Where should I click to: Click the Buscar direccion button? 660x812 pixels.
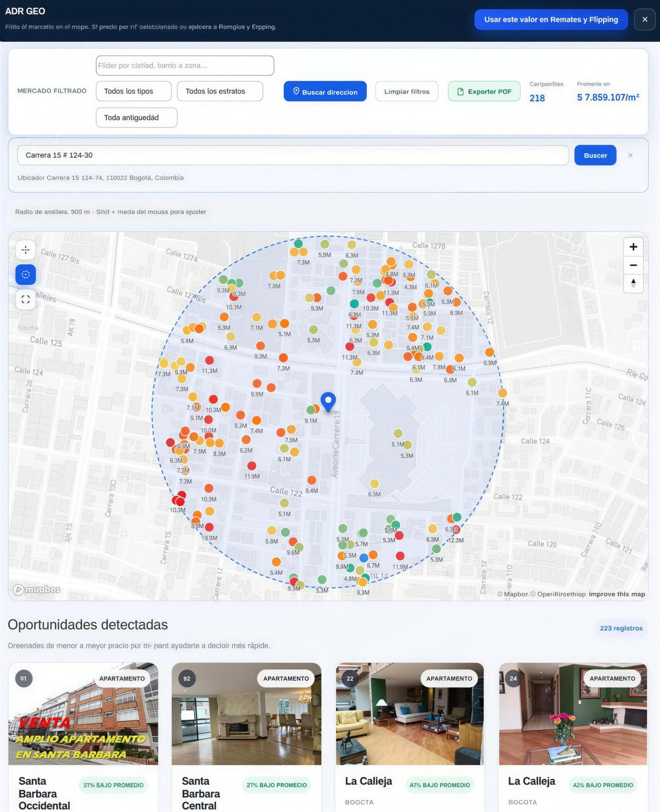click(325, 91)
